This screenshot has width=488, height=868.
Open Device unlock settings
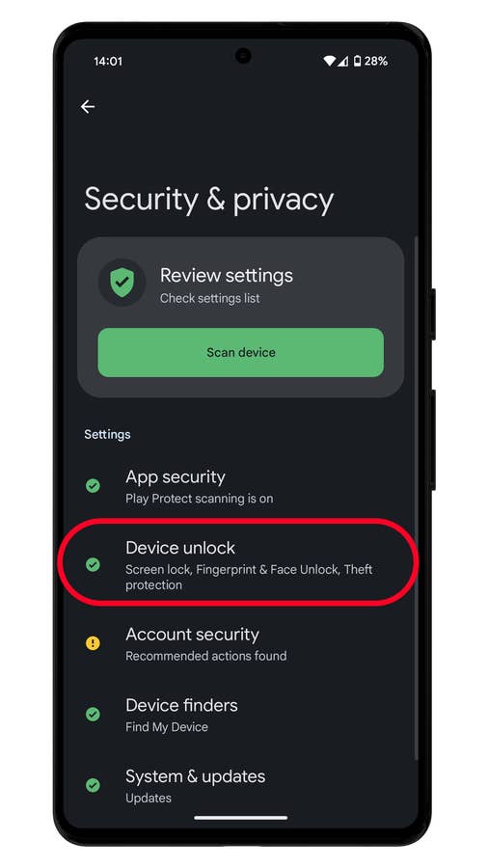tap(241, 564)
